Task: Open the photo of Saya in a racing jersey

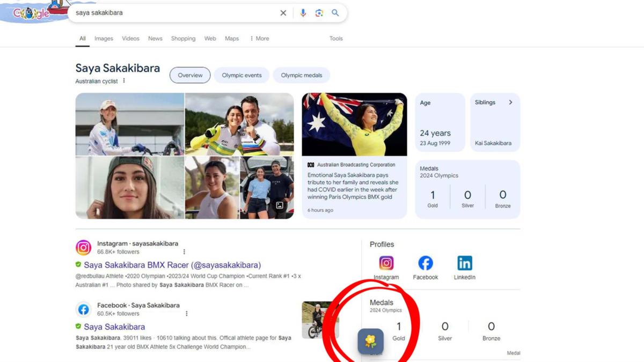Action: (130, 124)
